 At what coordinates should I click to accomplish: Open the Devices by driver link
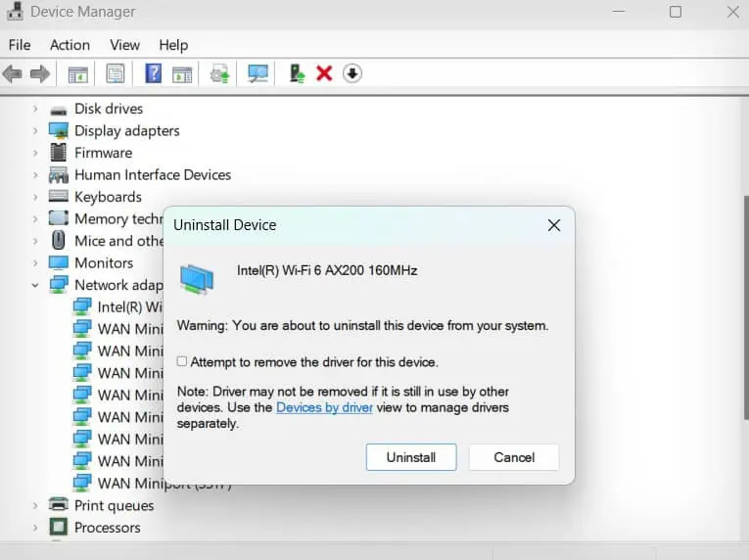tap(324, 407)
